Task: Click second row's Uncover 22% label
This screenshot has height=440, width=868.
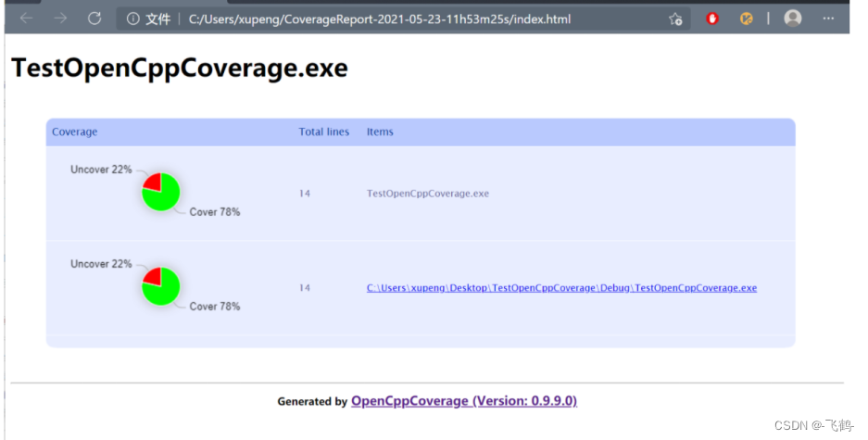Action: [101, 264]
